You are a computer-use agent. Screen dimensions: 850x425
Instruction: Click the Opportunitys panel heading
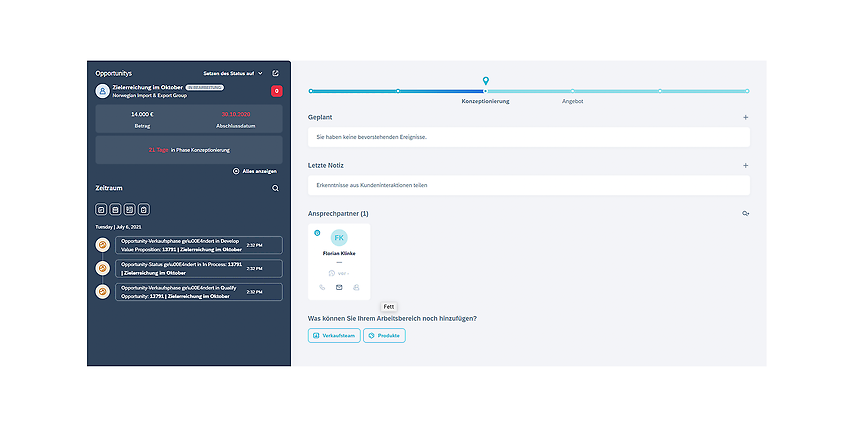(113, 73)
